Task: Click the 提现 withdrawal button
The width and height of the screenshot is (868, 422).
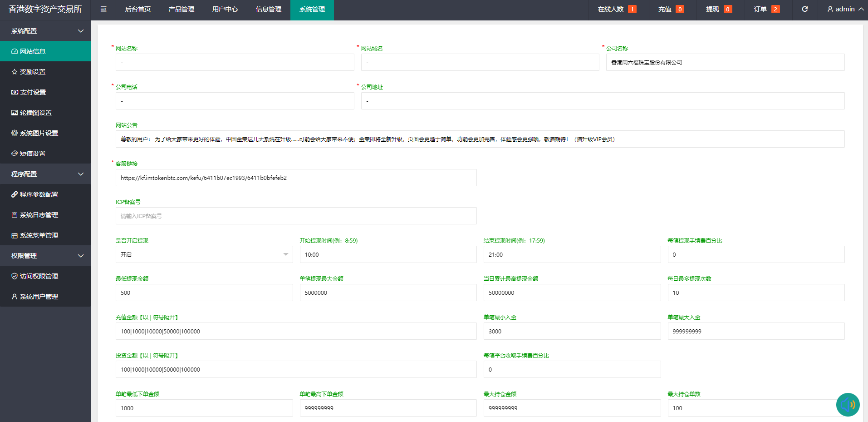Action: 718,9
